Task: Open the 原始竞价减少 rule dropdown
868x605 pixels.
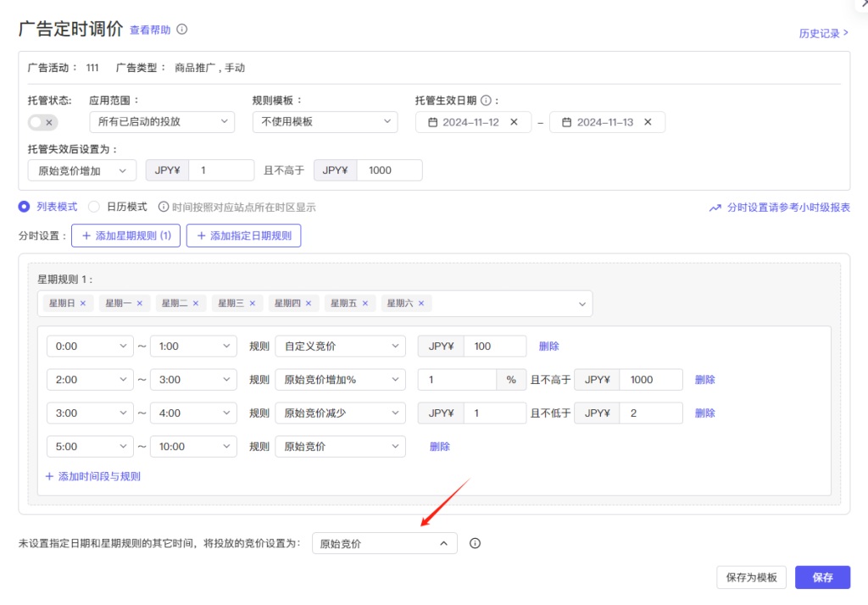Action: pyautogui.click(x=341, y=413)
